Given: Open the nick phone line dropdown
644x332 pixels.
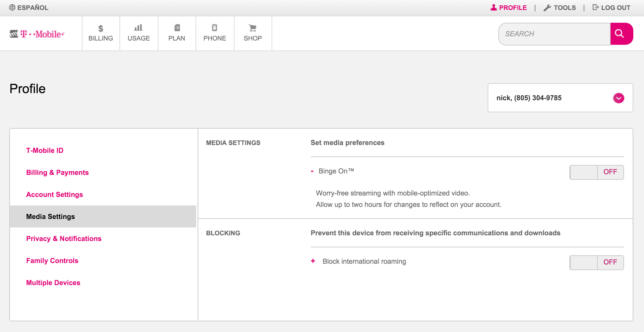Looking at the screenshot, I should pos(618,98).
